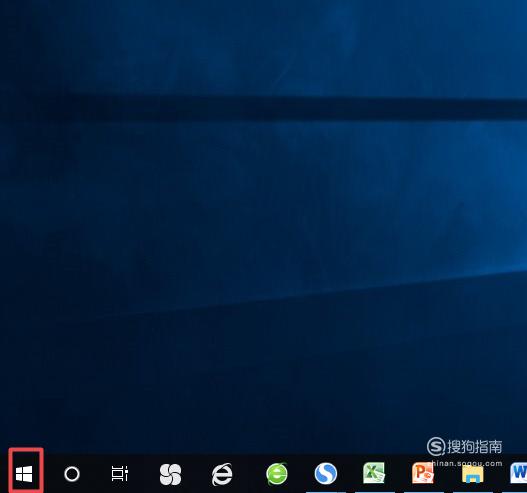Screen dimensions: 527x493
Task: Launch the green 360 browser icon
Action: pos(277,474)
